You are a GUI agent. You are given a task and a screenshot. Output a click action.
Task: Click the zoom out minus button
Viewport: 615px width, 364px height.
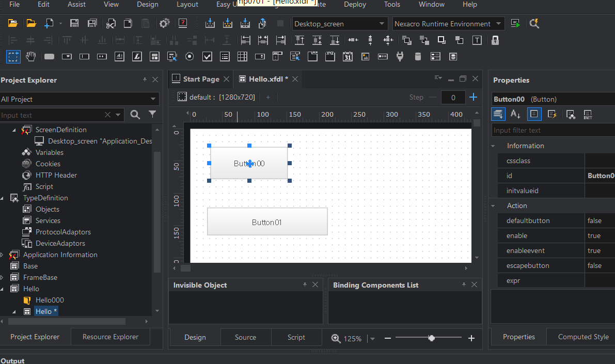[387, 338]
